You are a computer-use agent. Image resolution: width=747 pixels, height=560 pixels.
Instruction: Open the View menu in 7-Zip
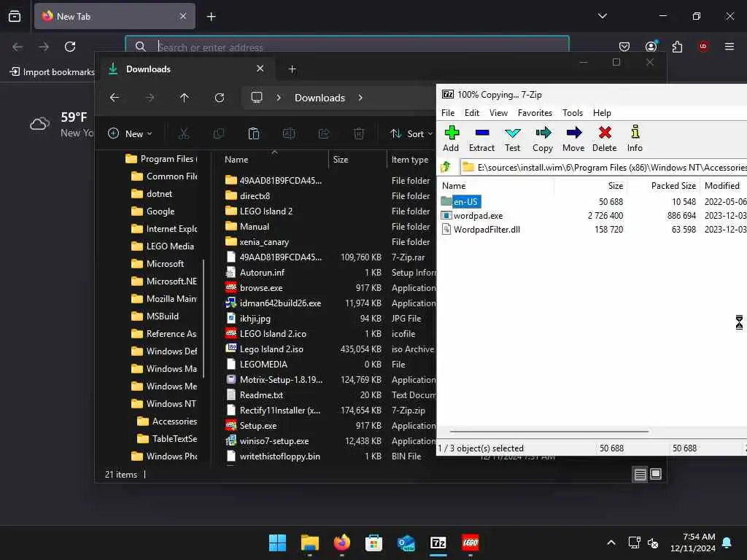tap(498, 113)
